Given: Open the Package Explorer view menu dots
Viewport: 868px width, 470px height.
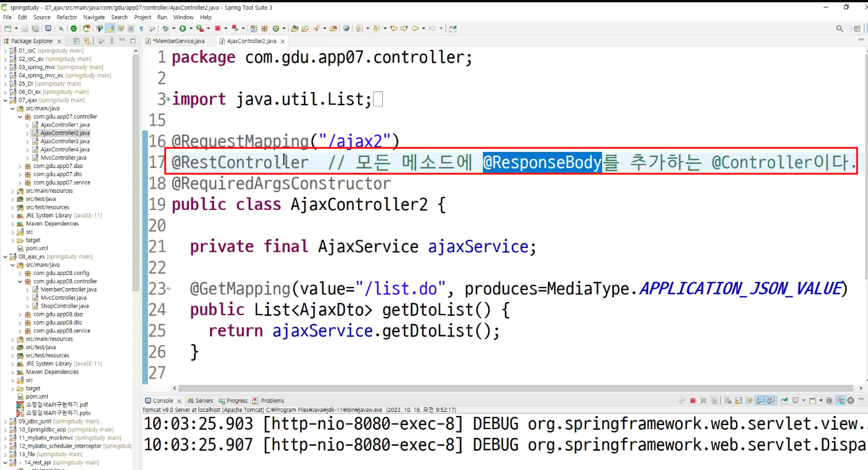Looking at the screenshot, I should (112, 41).
